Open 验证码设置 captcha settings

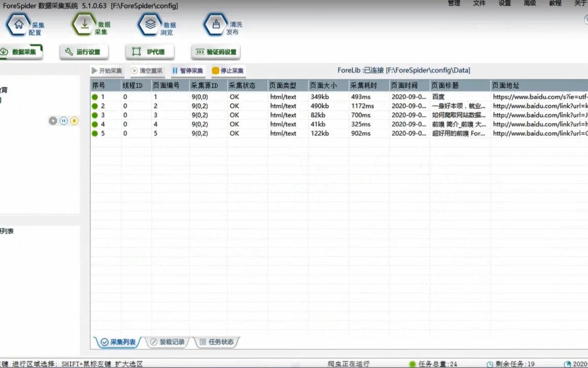coord(215,51)
